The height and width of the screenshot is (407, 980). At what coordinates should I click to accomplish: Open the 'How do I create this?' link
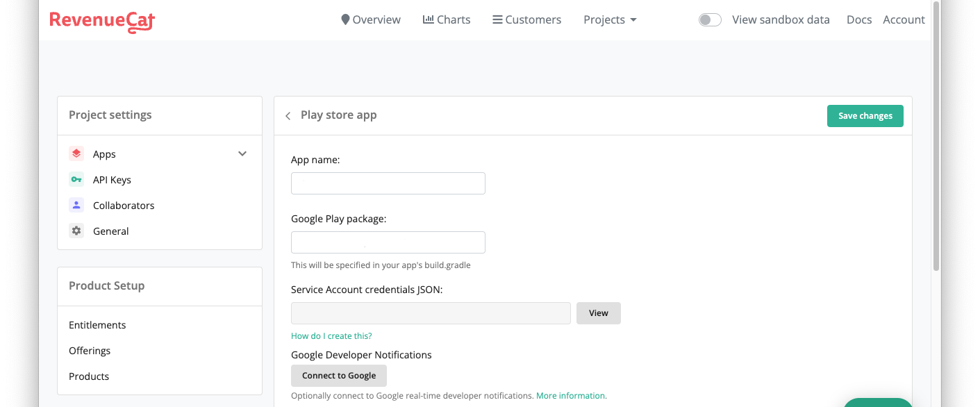(331, 335)
